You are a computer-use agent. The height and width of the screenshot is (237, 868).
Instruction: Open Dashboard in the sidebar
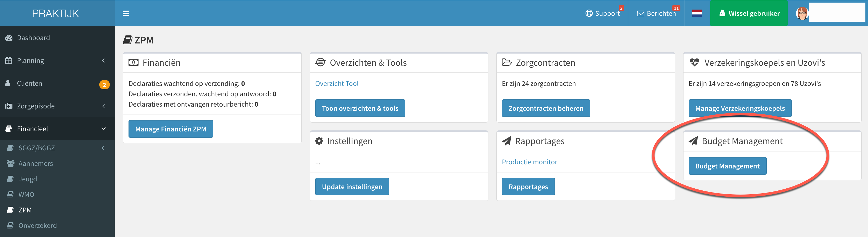[x=57, y=38]
